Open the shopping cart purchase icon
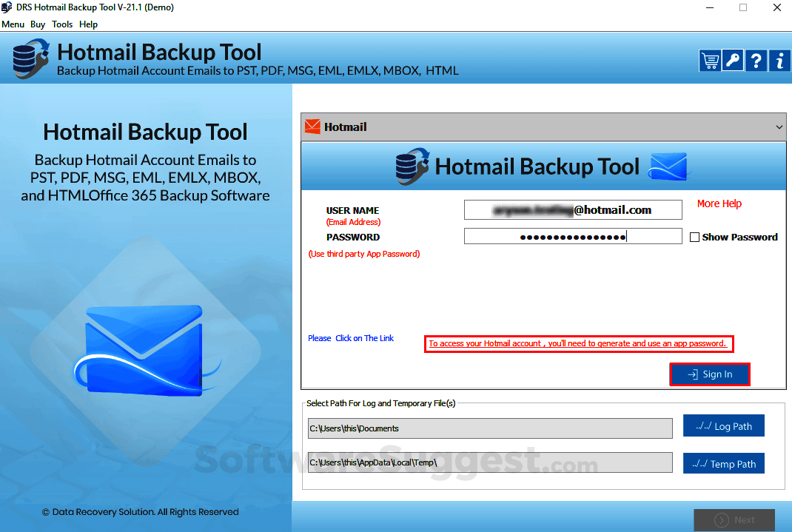Screen dimensions: 792x532 pyautogui.click(x=710, y=60)
